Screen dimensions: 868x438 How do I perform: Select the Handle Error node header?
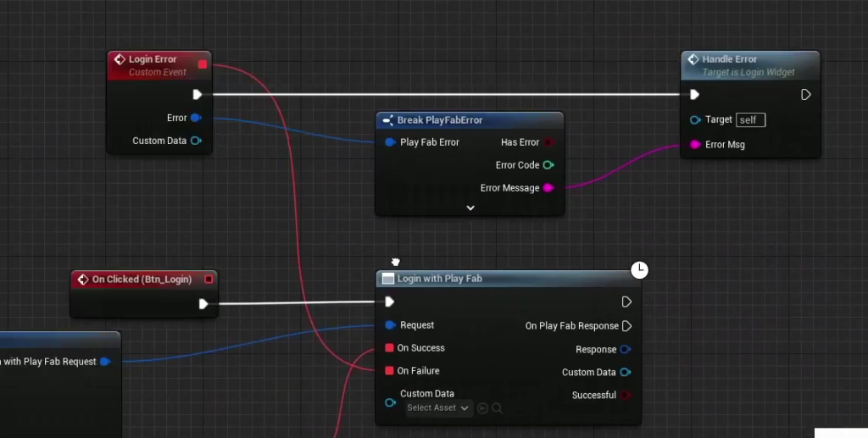point(750,65)
